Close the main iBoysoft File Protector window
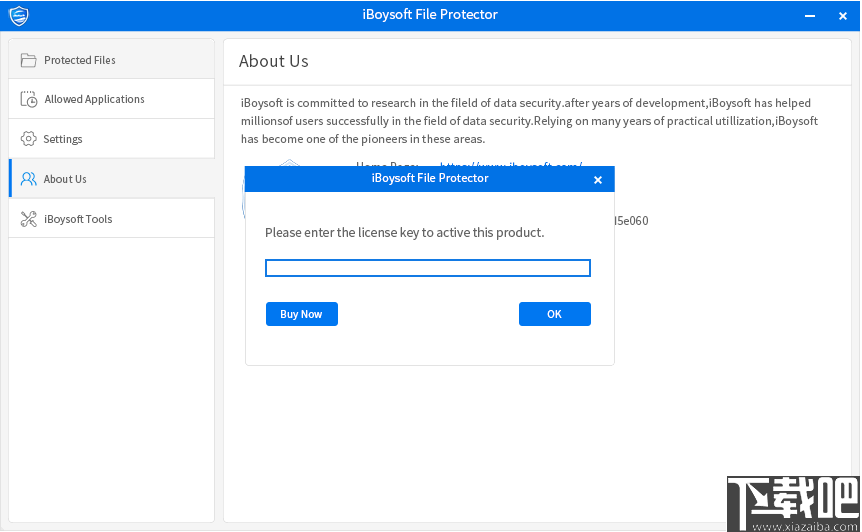 pos(843,16)
